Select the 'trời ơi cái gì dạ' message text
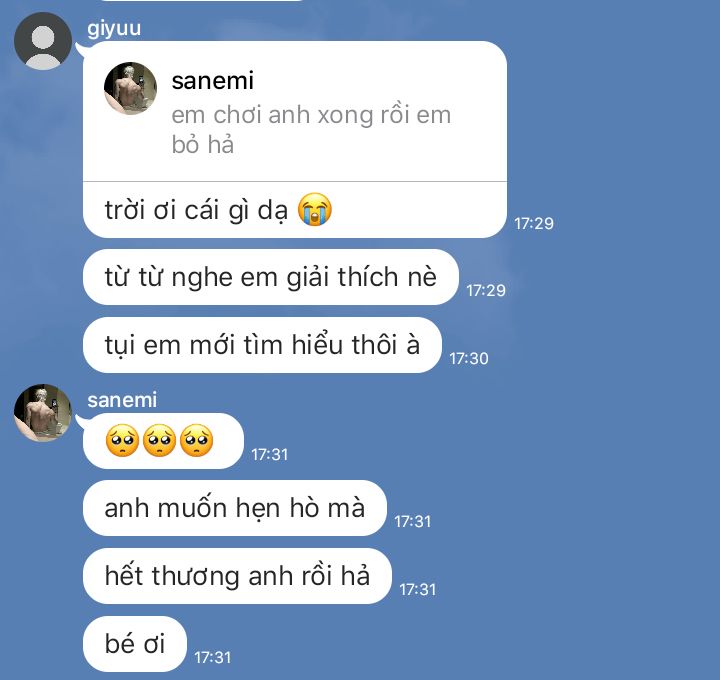The height and width of the screenshot is (680, 720). point(200,211)
